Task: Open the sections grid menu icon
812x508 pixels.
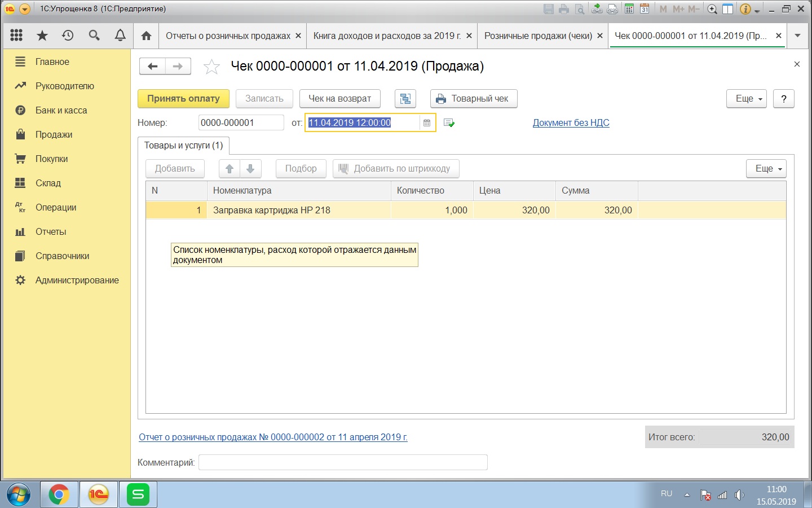Action: pyautogui.click(x=16, y=36)
